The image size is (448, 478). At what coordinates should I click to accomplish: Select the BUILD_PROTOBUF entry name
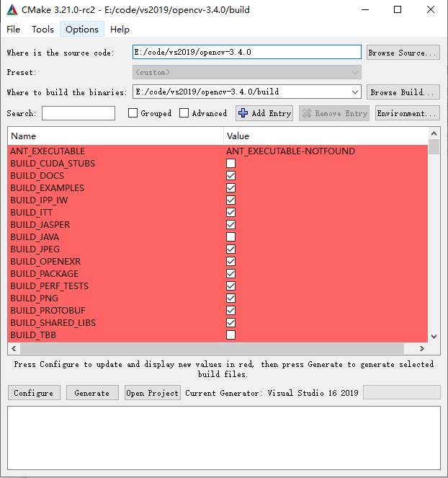click(48, 310)
